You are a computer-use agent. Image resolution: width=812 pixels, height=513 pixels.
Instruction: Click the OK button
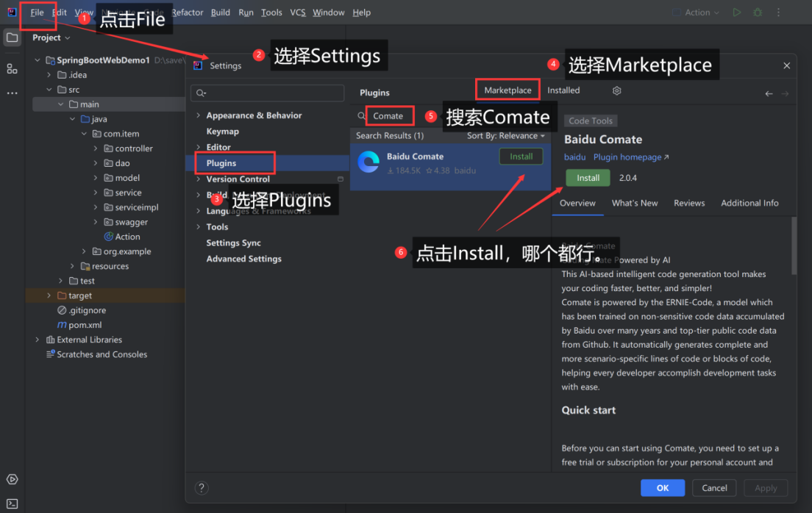pyautogui.click(x=663, y=487)
